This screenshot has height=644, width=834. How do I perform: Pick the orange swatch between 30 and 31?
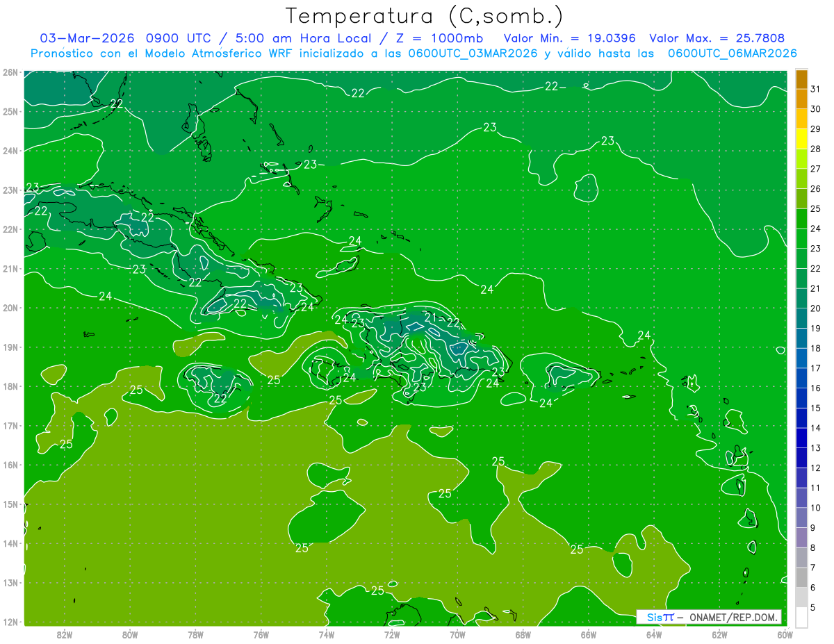[x=801, y=99]
